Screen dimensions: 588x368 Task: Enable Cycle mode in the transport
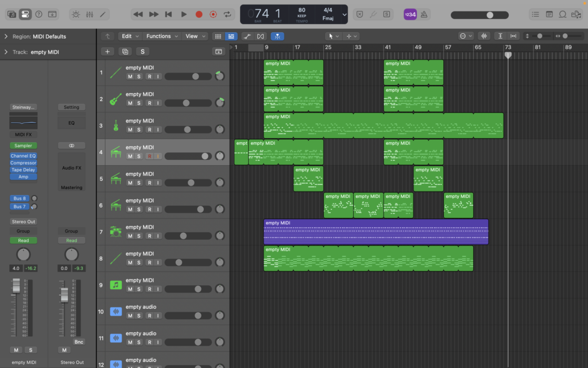tap(228, 14)
